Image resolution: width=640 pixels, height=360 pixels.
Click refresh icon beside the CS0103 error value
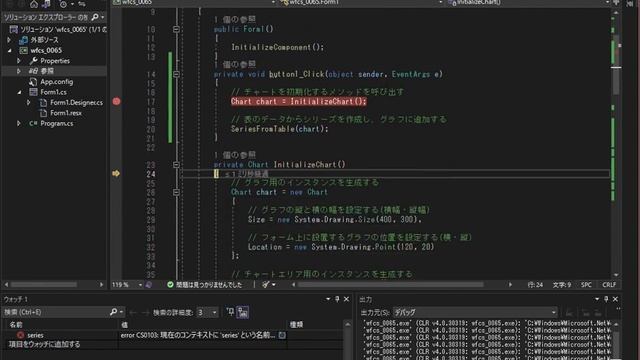(282, 335)
